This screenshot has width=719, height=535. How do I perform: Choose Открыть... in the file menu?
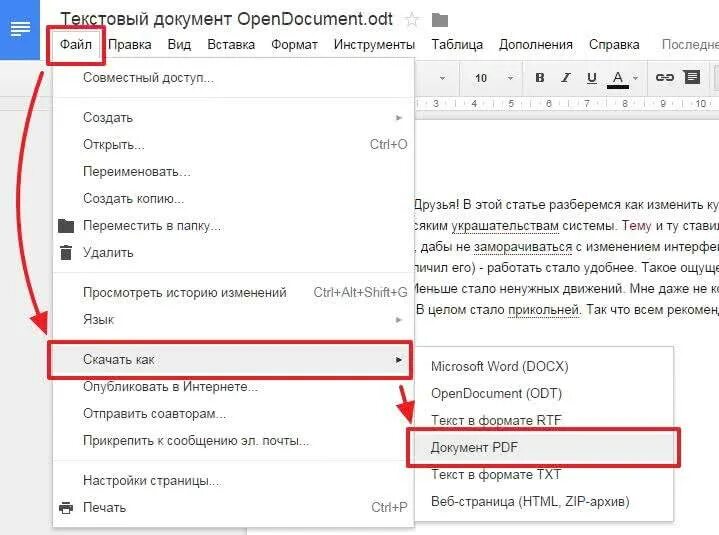coord(233,144)
